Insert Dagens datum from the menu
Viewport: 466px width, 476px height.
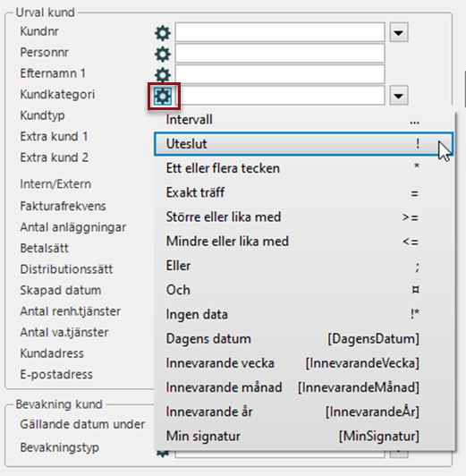tap(303, 339)
